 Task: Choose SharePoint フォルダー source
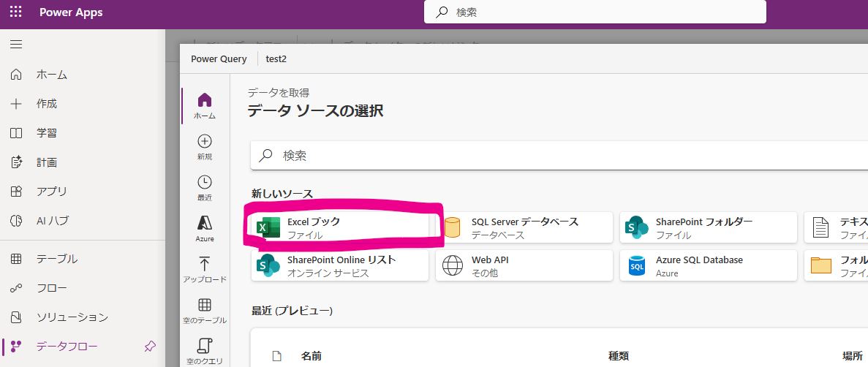(709, 227)
